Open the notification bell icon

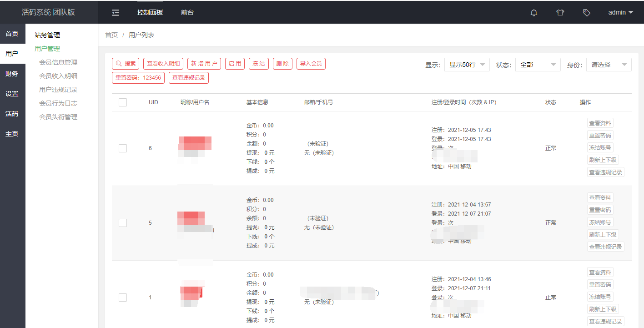(x=534, y=13)
